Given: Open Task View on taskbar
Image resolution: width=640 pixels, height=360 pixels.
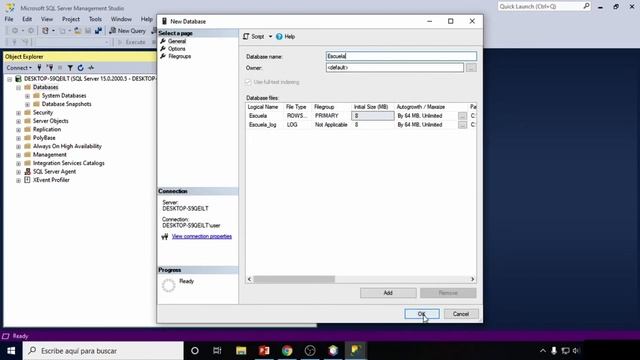Looking at the screenshot, I should point(217,351).
